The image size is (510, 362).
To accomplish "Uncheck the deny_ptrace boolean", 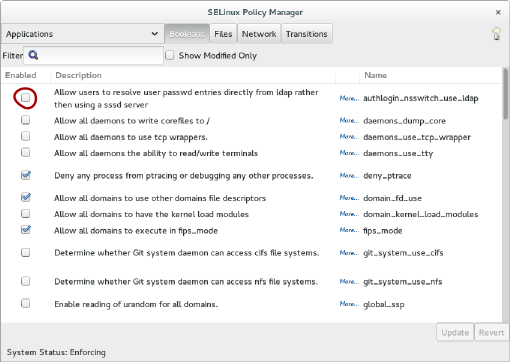I will coord(25,175).
